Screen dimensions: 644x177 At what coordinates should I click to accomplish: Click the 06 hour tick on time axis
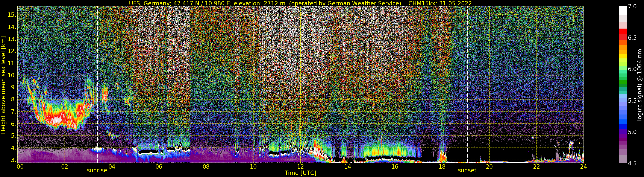[x=159, y=166]
